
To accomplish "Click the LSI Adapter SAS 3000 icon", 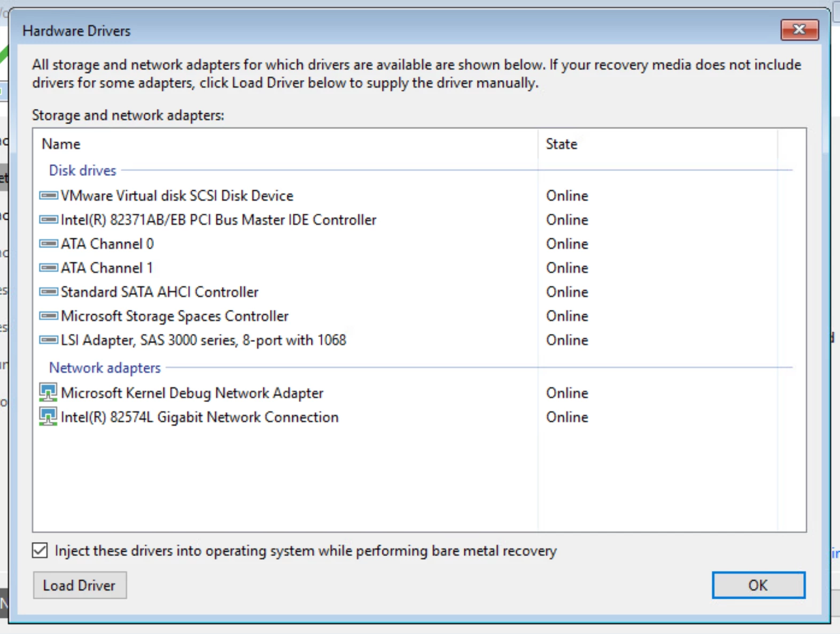I will 49,340.
